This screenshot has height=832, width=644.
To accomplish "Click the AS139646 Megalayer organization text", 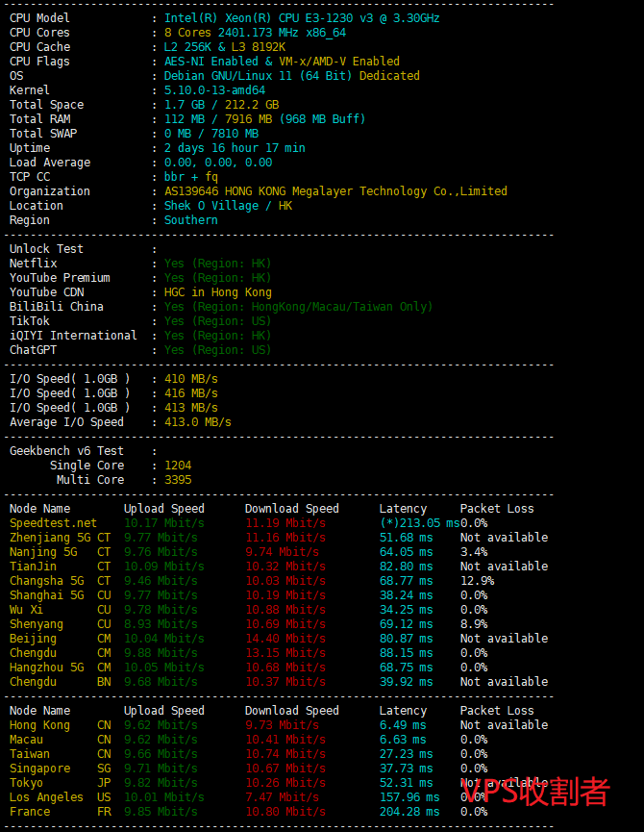I will (x=335, y=191).
